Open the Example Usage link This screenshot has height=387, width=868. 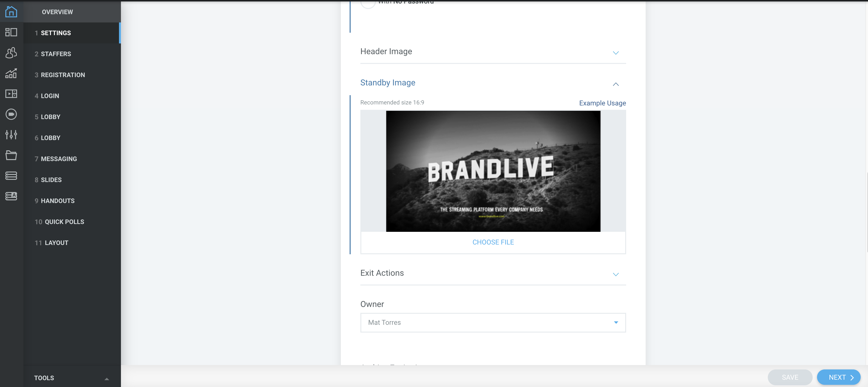pos(602,103)
